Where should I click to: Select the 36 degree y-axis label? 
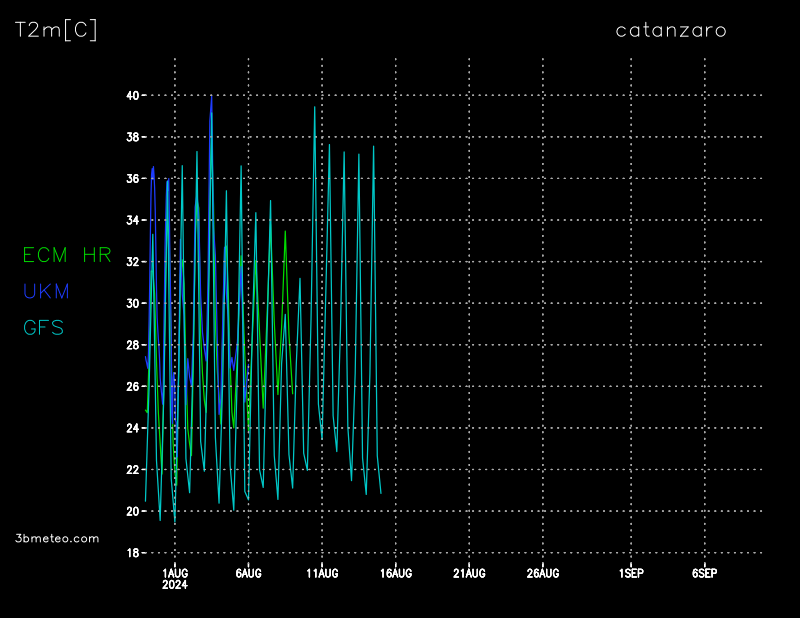[132, 179]
